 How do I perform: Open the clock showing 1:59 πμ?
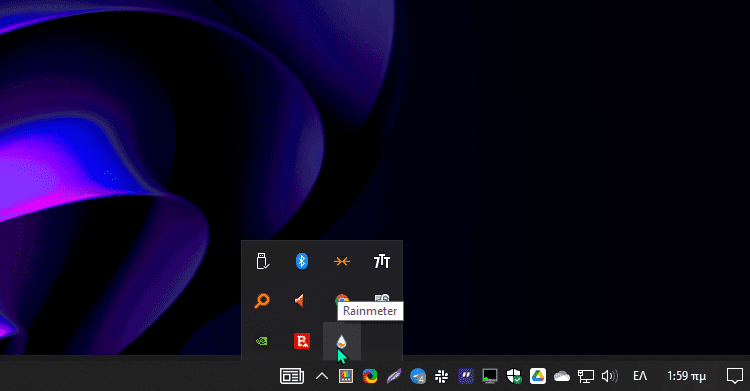coord(686,376)
